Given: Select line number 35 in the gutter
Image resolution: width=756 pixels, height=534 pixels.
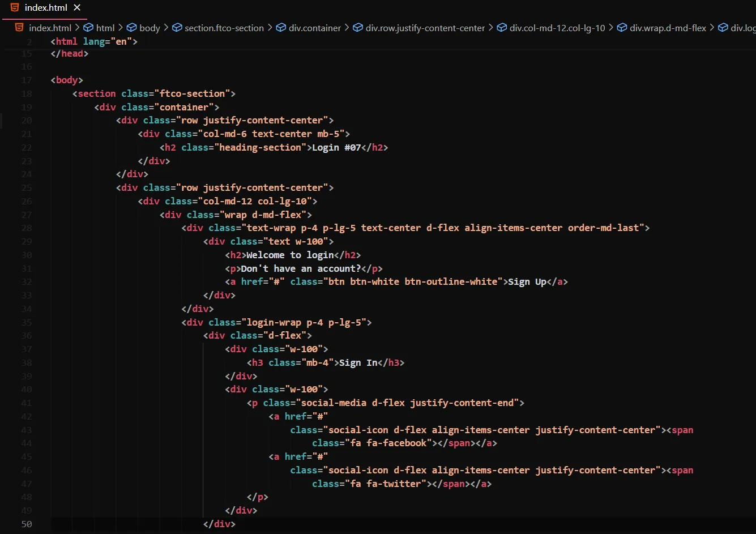Looking at the screenshot, I should pyautogui.click(x=27, y=322).
